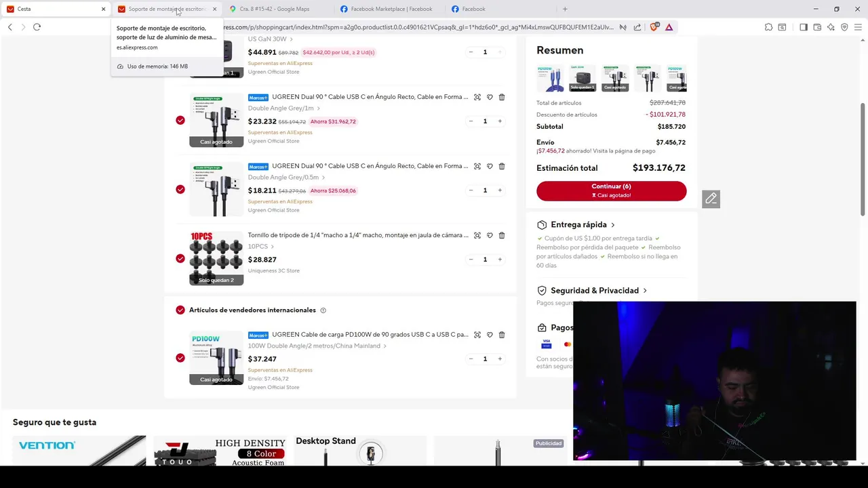Open variant selector US GaN 30W

click(271, 39)
